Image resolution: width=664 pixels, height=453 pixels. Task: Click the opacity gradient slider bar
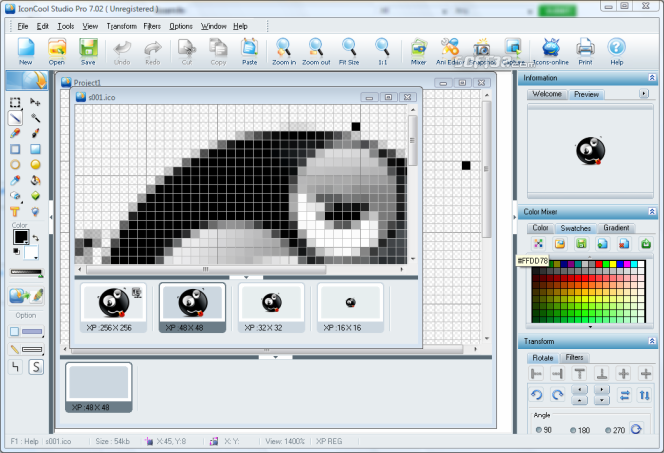[26, 272]
